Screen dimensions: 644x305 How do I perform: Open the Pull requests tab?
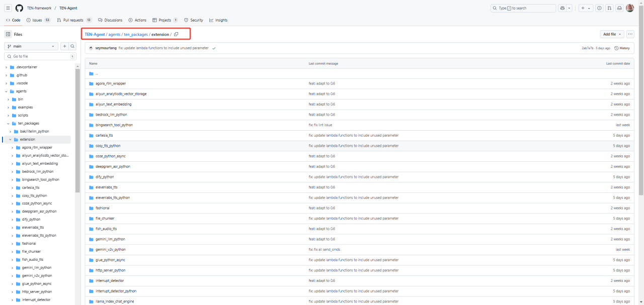coord(74,20)
